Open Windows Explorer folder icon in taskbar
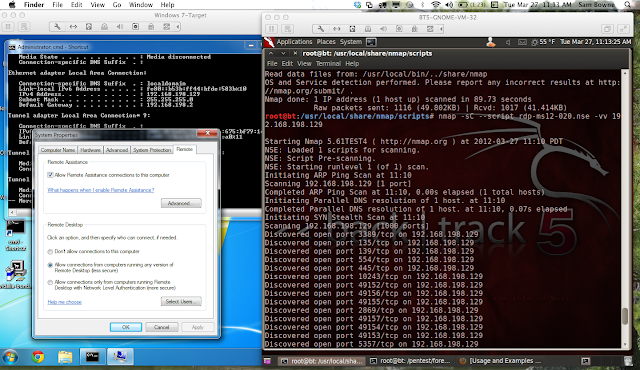 click(65, 357)
